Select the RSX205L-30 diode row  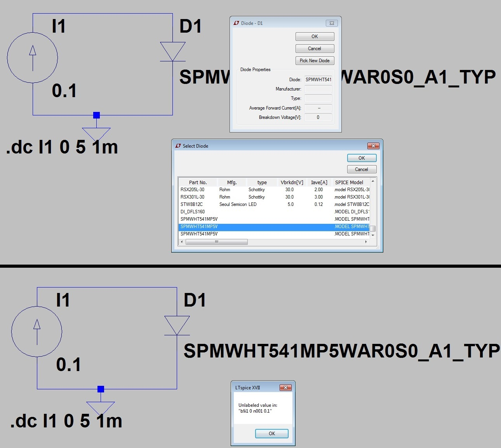(x=274, y=190)
